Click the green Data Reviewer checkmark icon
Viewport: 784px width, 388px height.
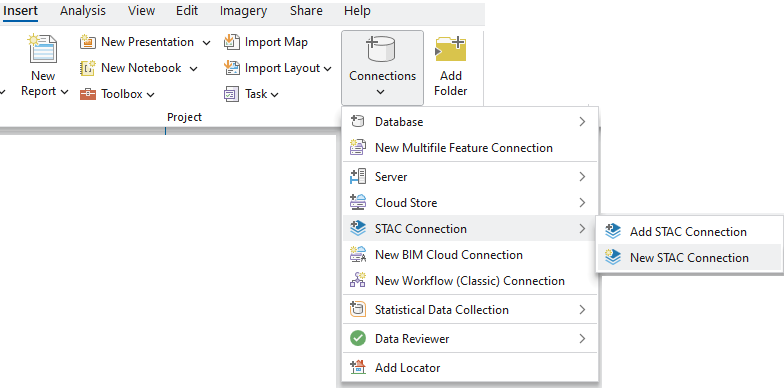pyautogui.click(x=358, y=338)
